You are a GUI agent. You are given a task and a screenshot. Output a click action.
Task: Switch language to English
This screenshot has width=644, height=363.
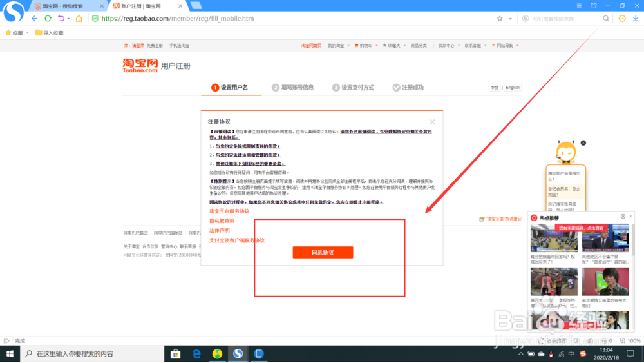tap(512, 88)
